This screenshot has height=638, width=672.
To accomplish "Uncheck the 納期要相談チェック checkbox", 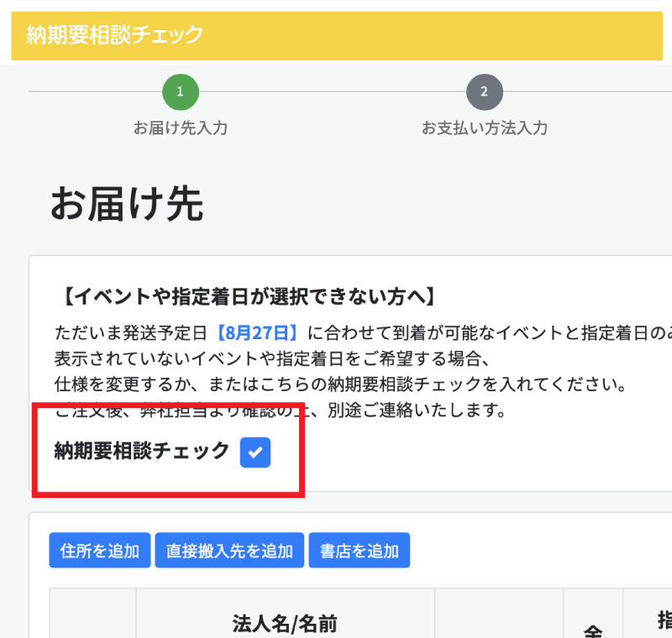I will click(255, 452).
